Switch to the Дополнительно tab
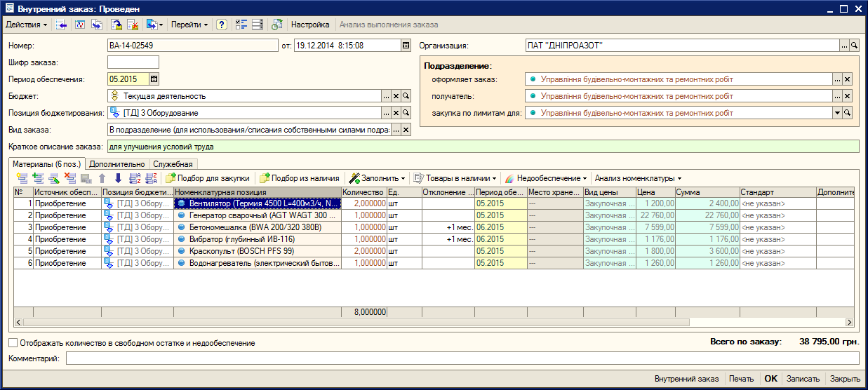The width and height of the screenshot is (868, 390). (117, 163)
